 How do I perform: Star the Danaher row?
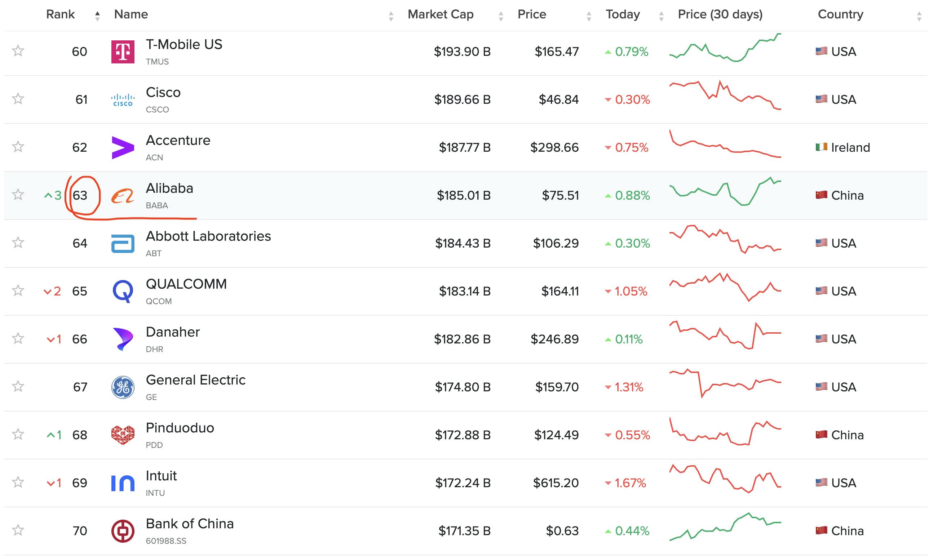(18, 339)
